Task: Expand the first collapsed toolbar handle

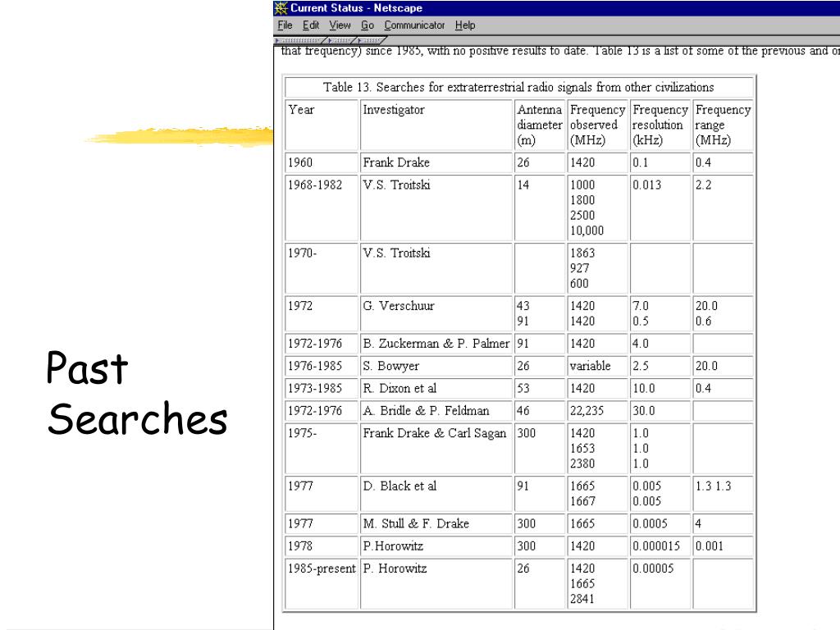Action: click(x=300, y=40)
